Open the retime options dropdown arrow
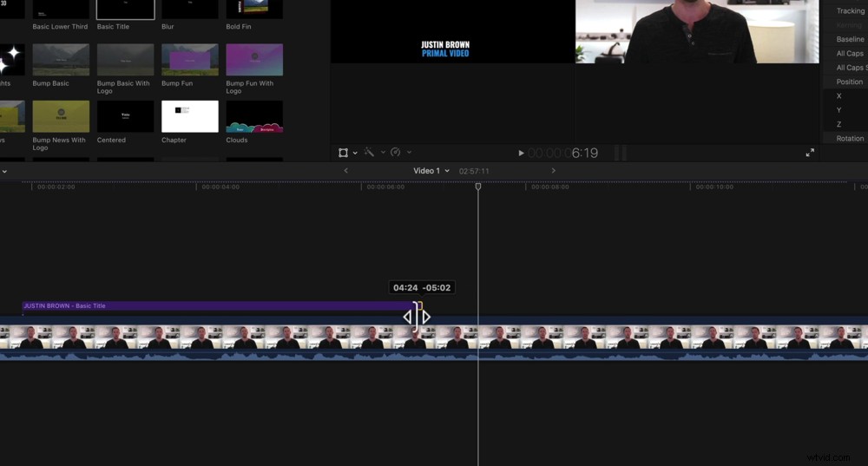868x466 pixels. [409, 152]
